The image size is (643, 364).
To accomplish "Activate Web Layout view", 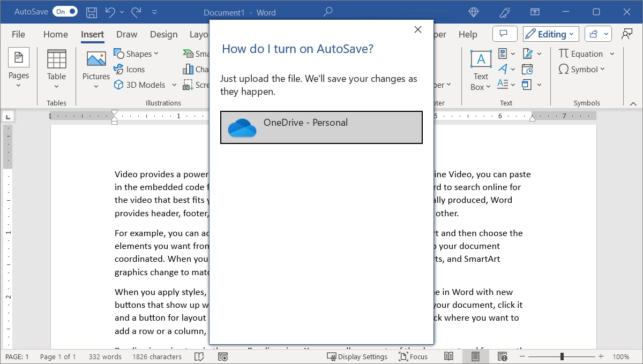I will pos(502,356).
